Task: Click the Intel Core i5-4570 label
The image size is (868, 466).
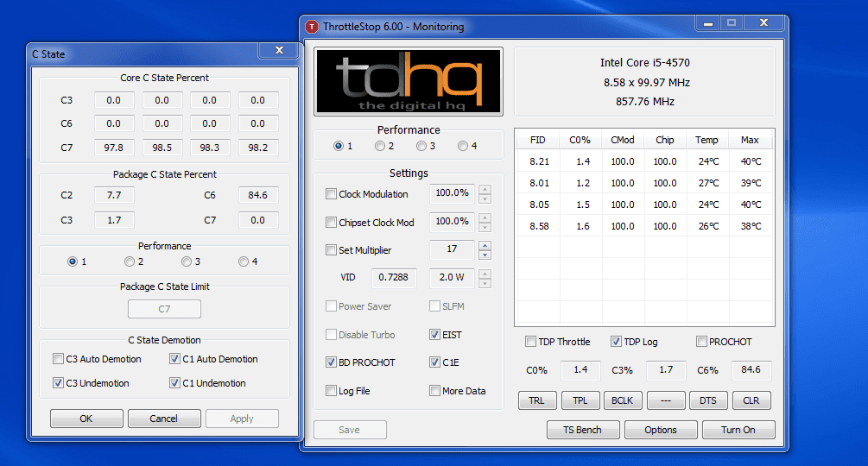Action: point(645,62)
